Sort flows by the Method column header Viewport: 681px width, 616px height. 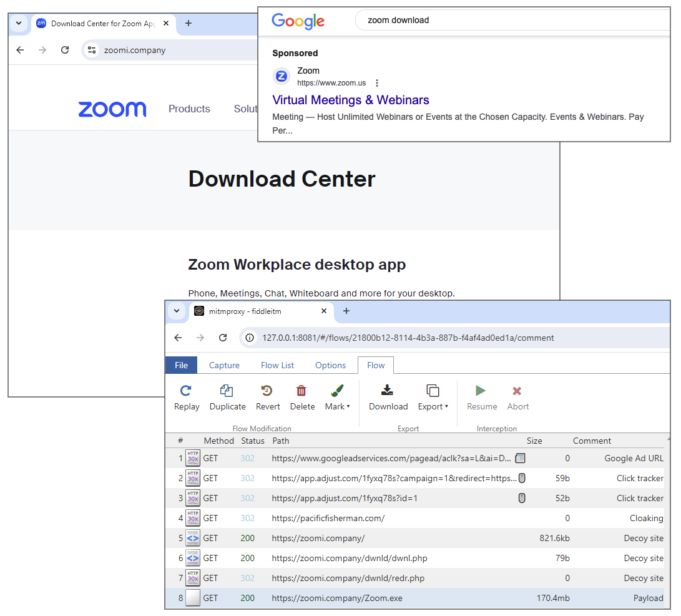click(219, 441)
